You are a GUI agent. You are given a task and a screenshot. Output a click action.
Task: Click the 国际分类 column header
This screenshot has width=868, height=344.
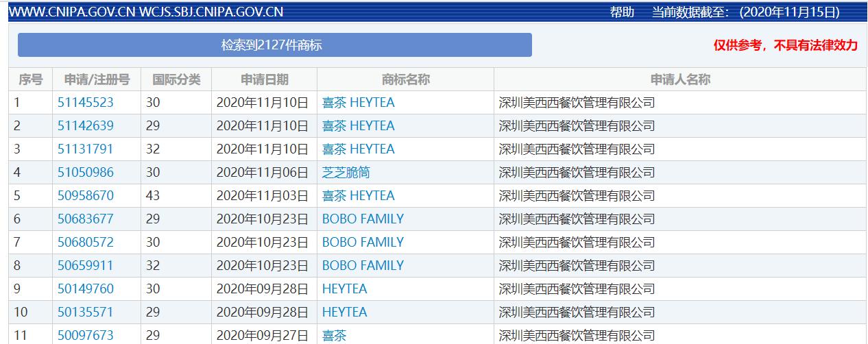(x=176, y=79)
